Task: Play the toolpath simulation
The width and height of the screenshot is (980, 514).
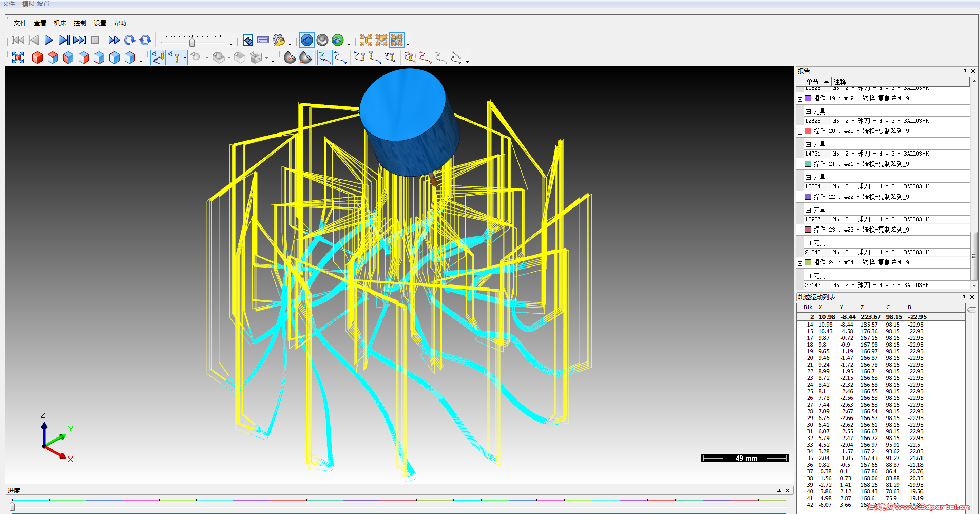Action: coord(49,40)
